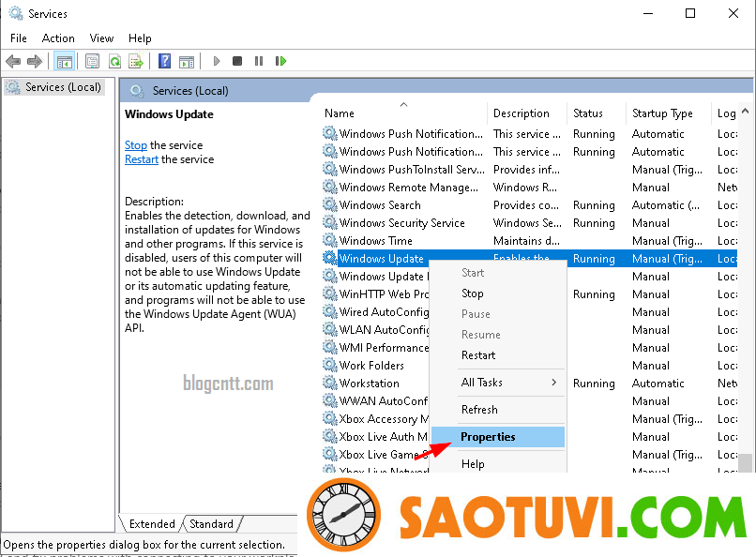756x557 pixels.
Task: Switch to the Standard tab
Action: [x=211, y=524]
